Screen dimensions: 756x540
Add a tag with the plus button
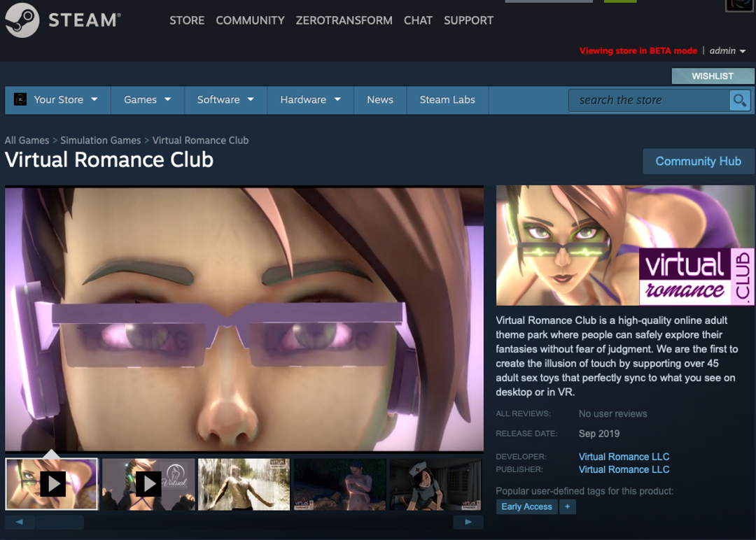[568, 506]
